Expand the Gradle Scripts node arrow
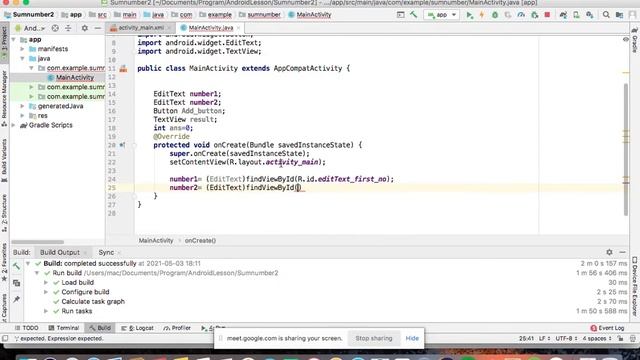The height and width of the screenshot is (360, 640). (x=14, y=125)
